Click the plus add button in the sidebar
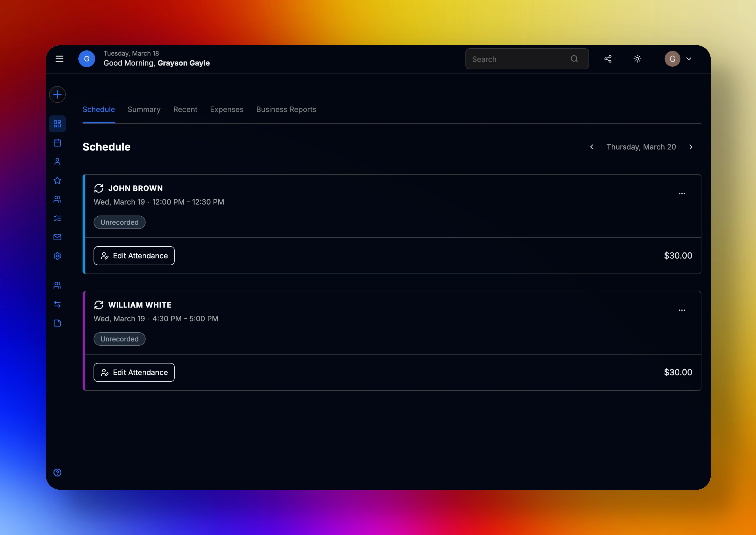 tap(57, 94)
